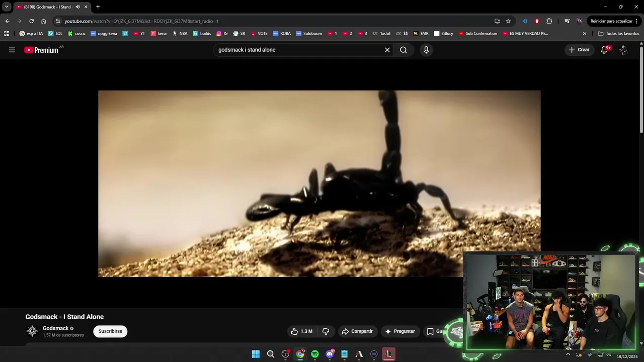Close the Godsmack browser tab
Screen dimensions: 644x362
(86, 7)
